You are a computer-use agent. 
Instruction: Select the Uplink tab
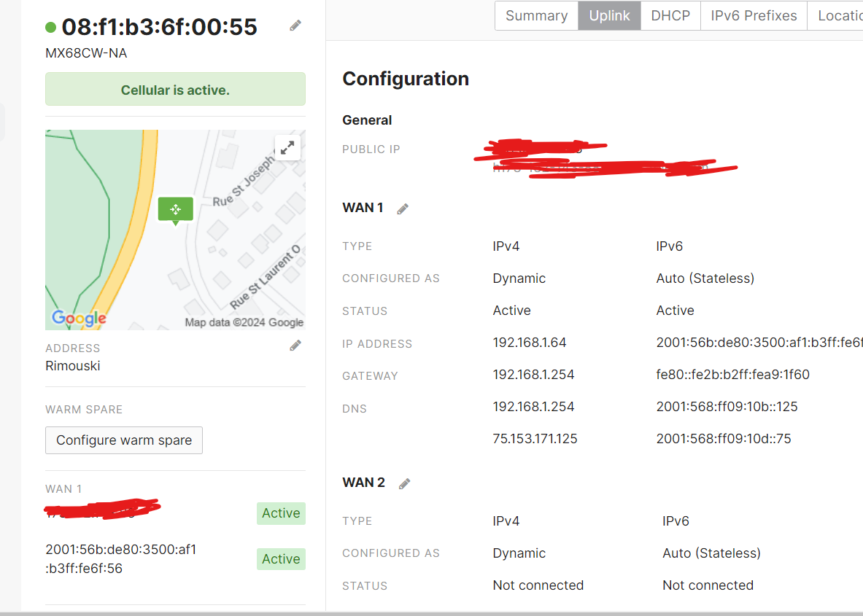pos(609,16)
